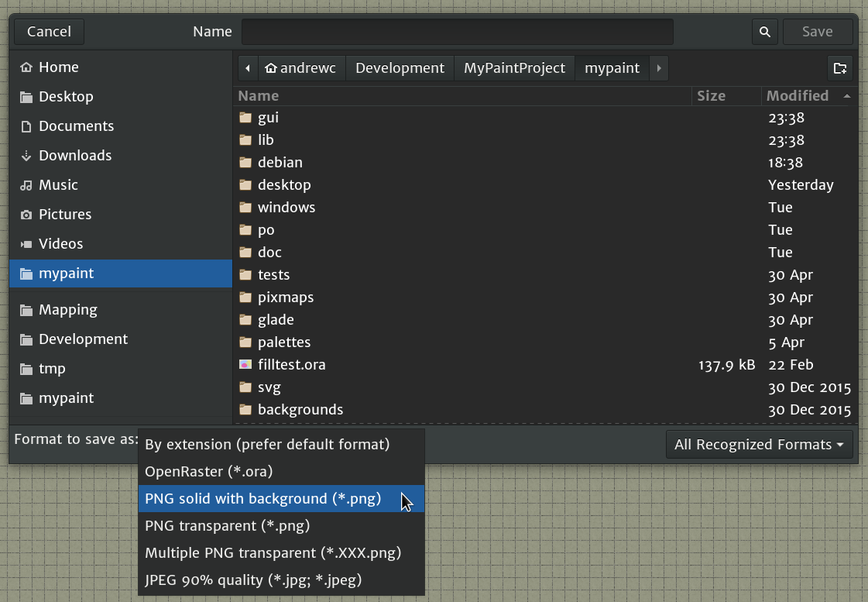Click the 137.9 kB size cell

pyautogui.click(x=726, y=364)
